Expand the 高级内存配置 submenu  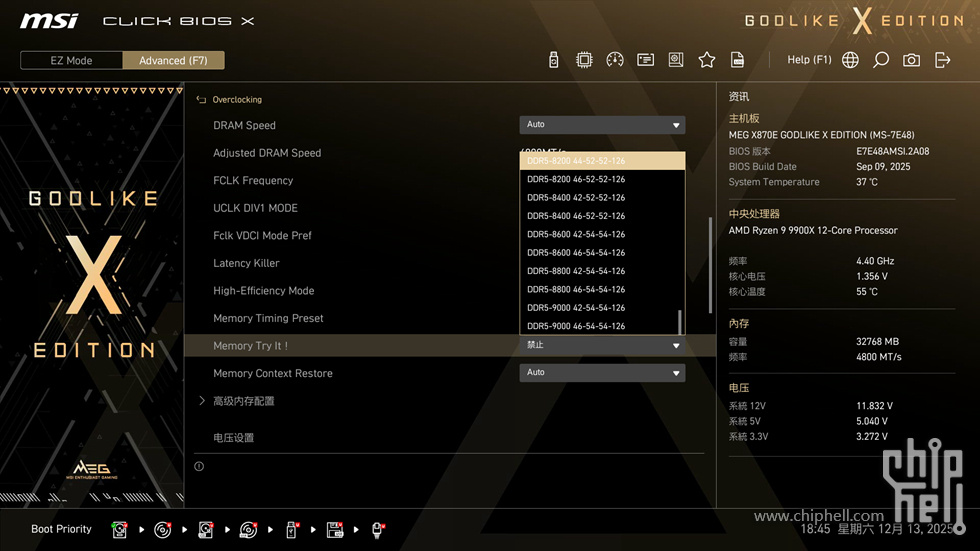coord(243,401)
